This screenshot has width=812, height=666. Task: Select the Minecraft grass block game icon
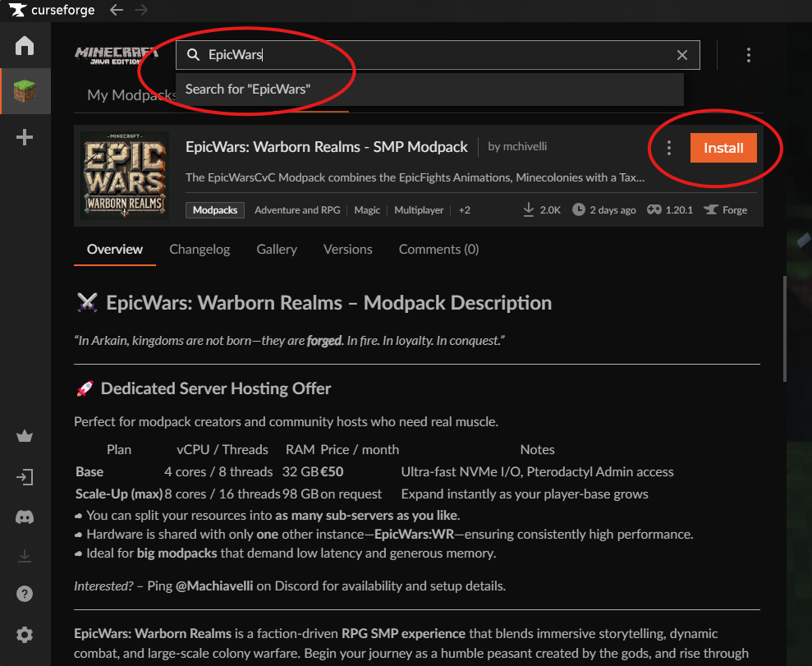point(25,91)
